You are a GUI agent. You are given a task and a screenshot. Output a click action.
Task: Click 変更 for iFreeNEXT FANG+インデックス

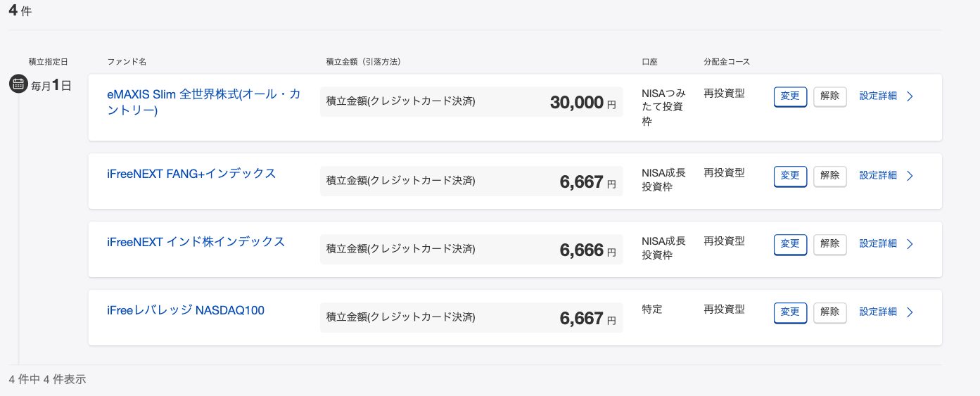790,176
